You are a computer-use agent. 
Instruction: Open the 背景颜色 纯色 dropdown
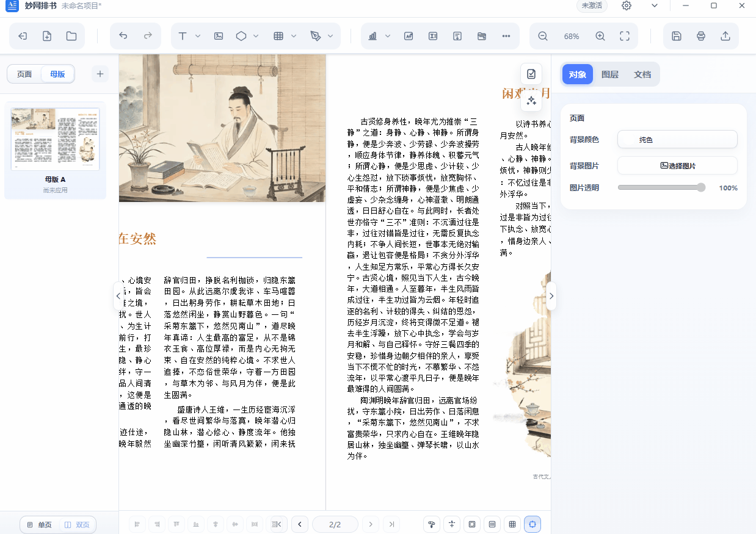coord(677,140)
